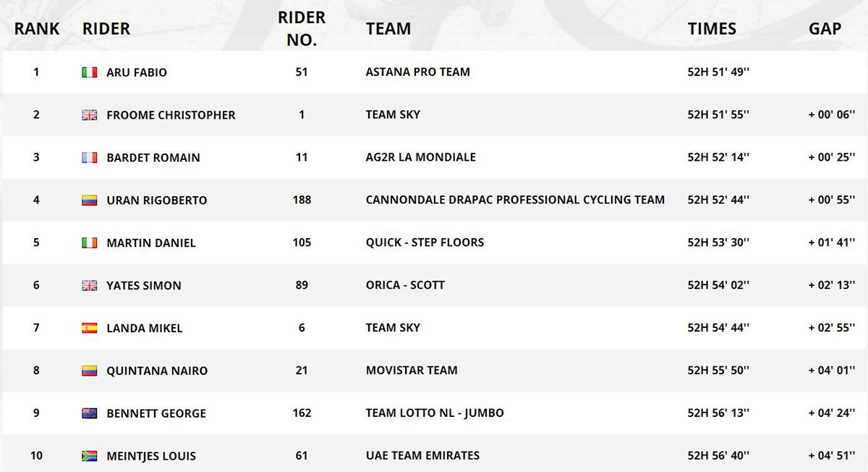The width and height of the screenshot is (868, 472).
Task: Click the South African flag by Meintjes Louis
Action: (x=89, y=456)
